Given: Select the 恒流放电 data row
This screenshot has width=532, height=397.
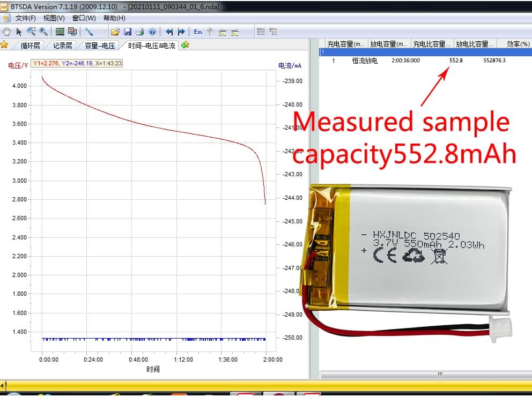Looking at the screenshot, I should [365, 61].
